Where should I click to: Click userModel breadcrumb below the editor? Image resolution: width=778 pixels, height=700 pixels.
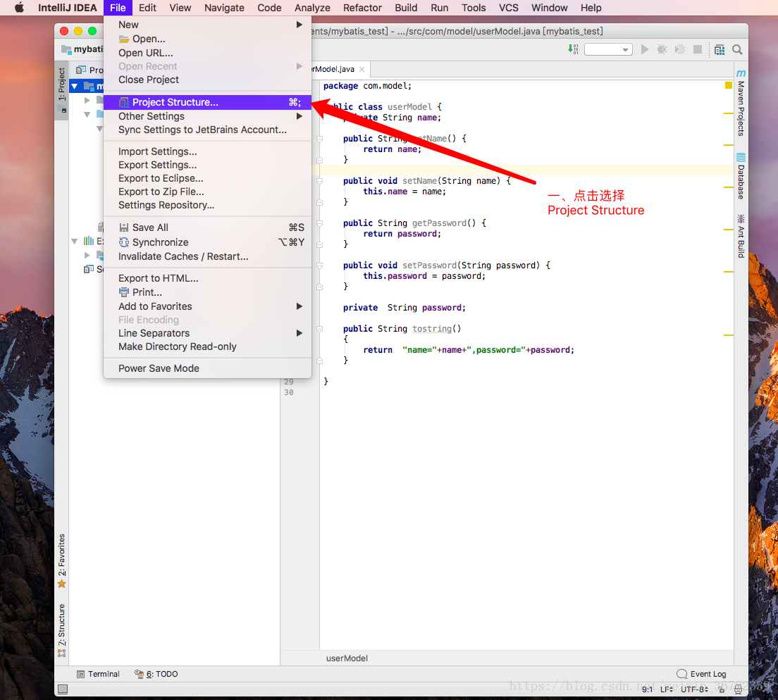[x=347, y=658]
